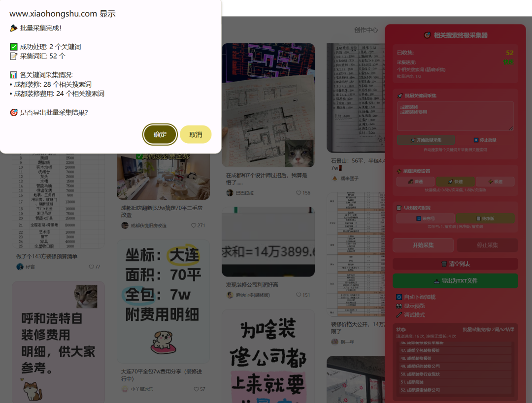The image size is (532, 403).
Task: Click the textarea resize grip corner
Action: [x=511, y=128]
